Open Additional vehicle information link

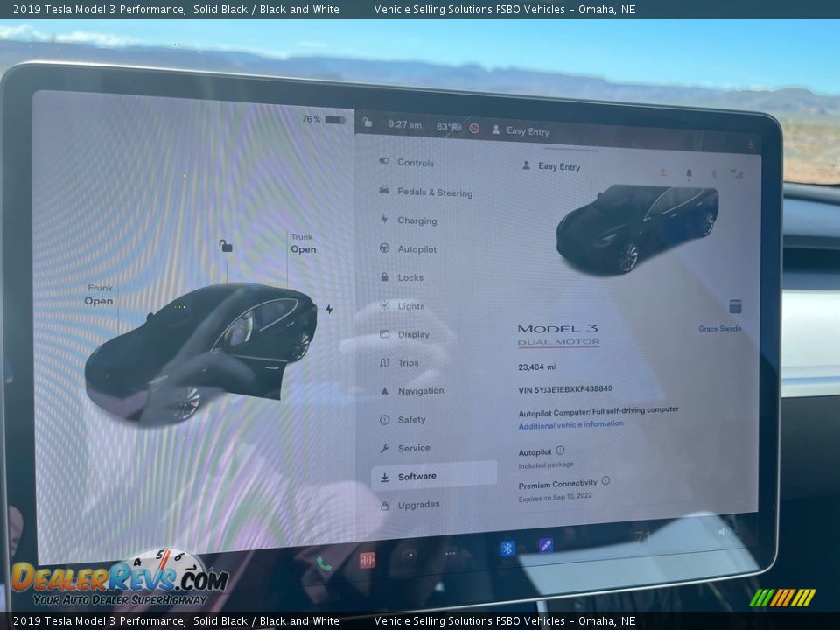(x=570, y=424)
